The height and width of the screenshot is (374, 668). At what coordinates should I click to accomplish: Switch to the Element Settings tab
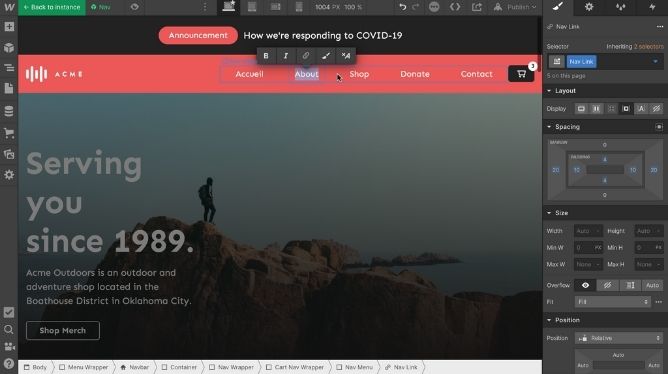tap(589, 7)
